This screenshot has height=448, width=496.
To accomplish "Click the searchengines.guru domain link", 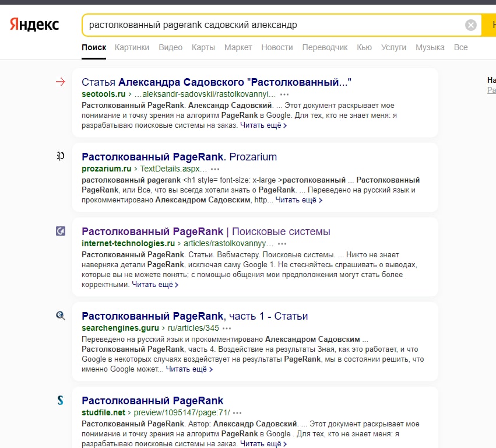I will click(x=120, y=328).
